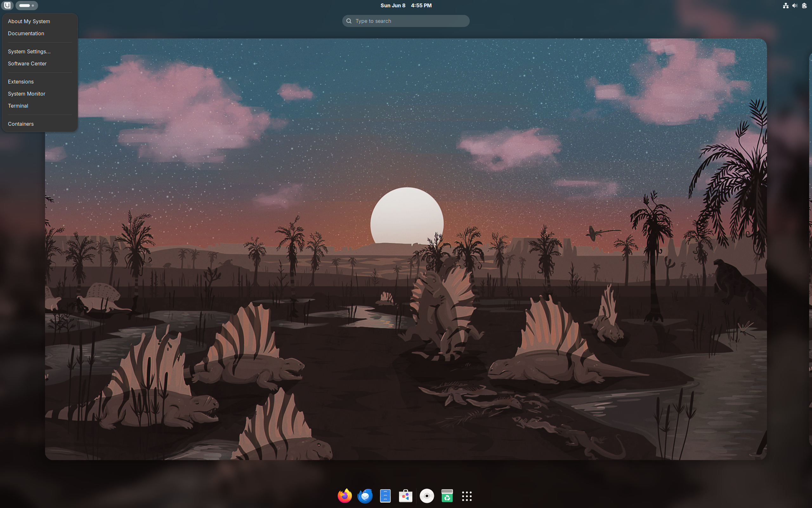Focus the Type to search field
812x508 pixels.
(x=406, y=21)
